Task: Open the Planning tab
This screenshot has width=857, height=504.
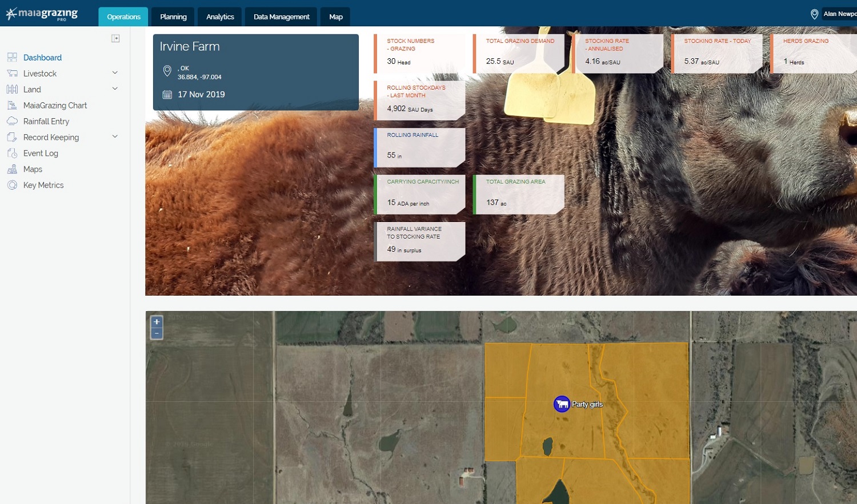Action: tap(173, 17)
